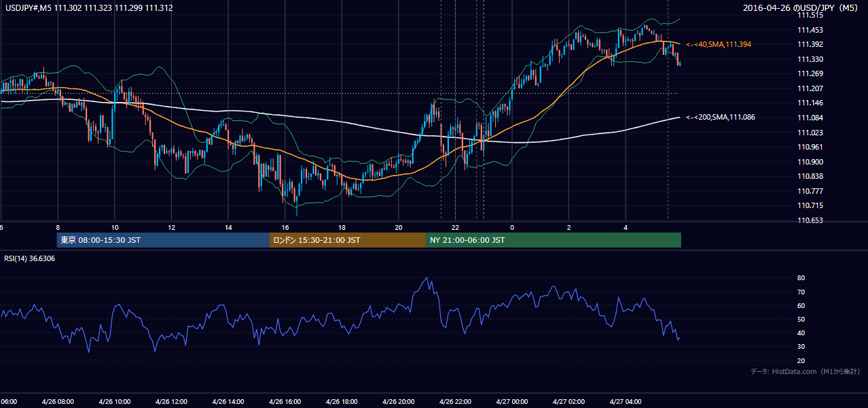Click the 4/27 02:00 time axis label
868x408 pixels.
click(x=569, y=401)
